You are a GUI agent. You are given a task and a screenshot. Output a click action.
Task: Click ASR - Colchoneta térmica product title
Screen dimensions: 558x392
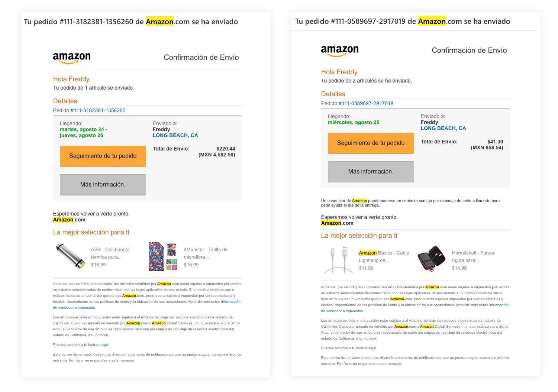(110, 253)
